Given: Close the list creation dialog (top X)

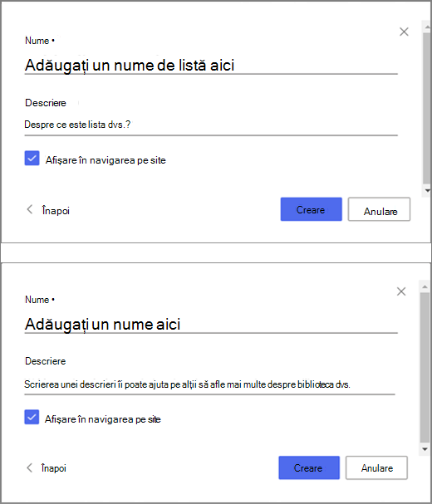Looking at the screenshot, I should [x=404, y=32].
